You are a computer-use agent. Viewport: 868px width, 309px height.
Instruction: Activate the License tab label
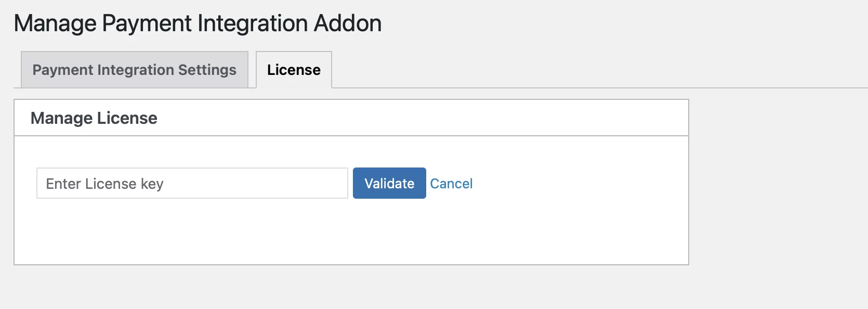click(x=294, y=70)
